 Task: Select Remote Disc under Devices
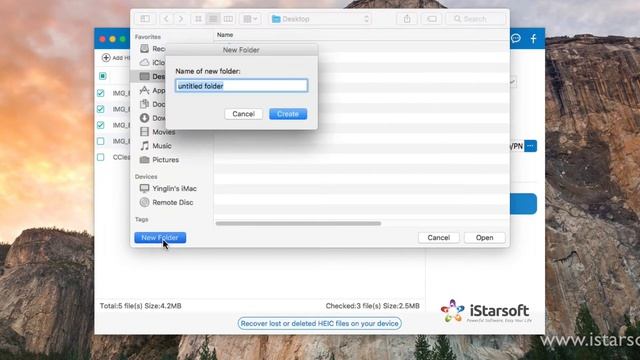(167, 202)
